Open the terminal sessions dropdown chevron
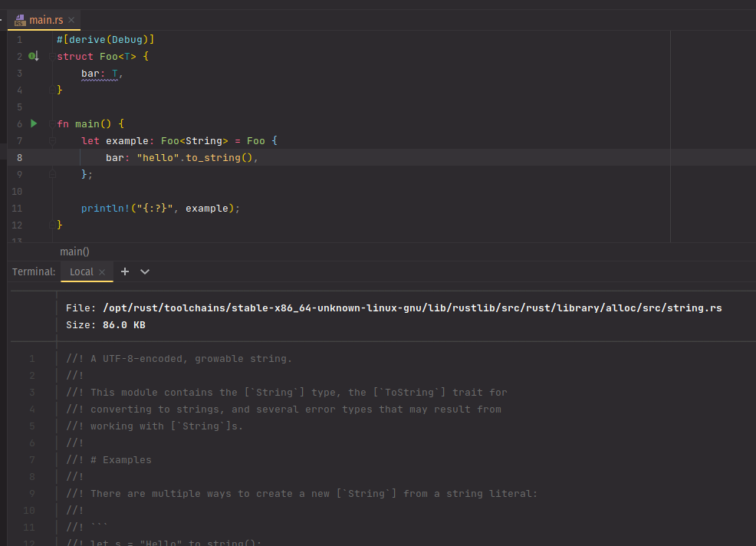Viewport: 756px width, 546px height. [x=144, y=271]
